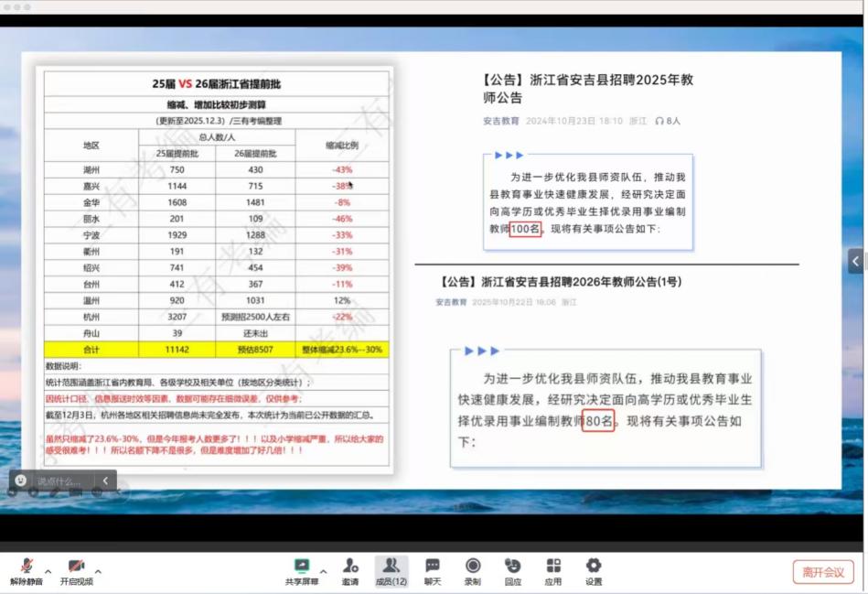The height and width of the screenshot is (594, 868).
Task: Expand audio options arrow beside 解除静音
Action: pyautogui.click(x=48, y=571)
